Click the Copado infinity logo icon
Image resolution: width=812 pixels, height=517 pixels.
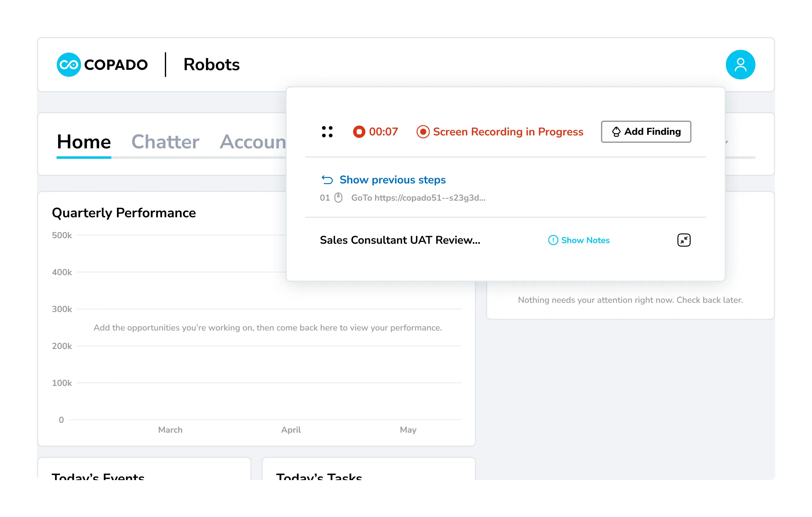point(69,64)
